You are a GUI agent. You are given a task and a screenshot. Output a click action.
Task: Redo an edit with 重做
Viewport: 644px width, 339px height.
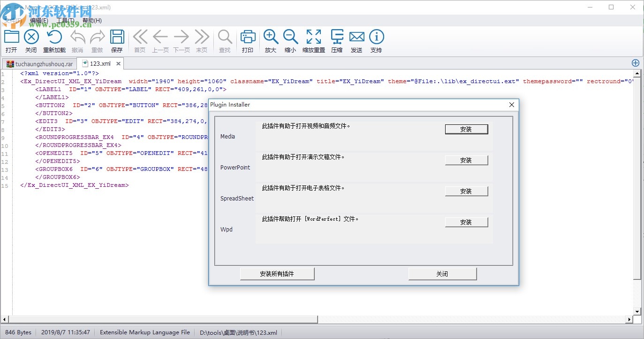click(x=97, y=40)
